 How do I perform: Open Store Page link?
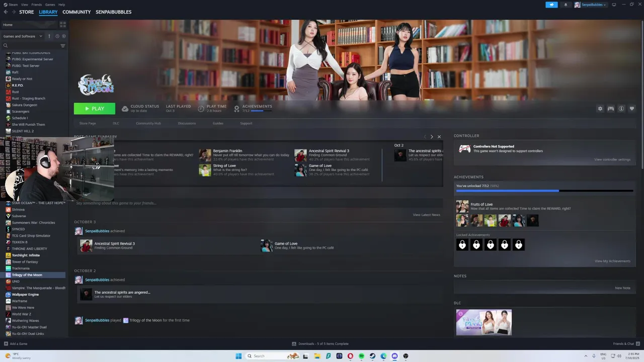(88, 123)
